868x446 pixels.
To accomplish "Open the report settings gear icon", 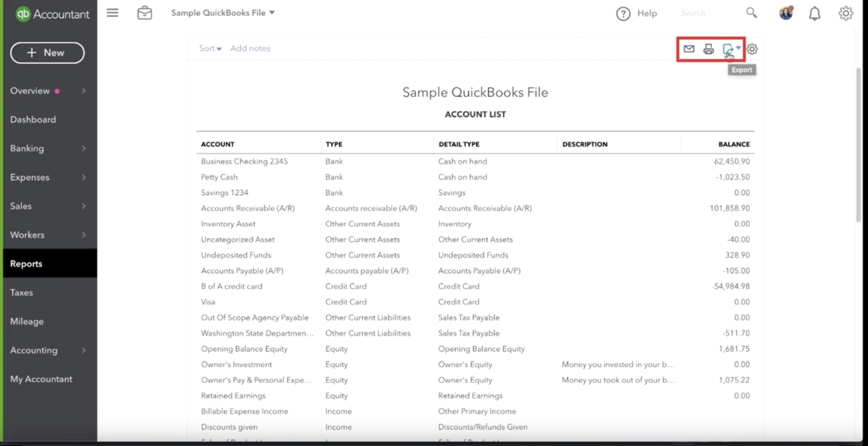I will click(x=752, y=49).
